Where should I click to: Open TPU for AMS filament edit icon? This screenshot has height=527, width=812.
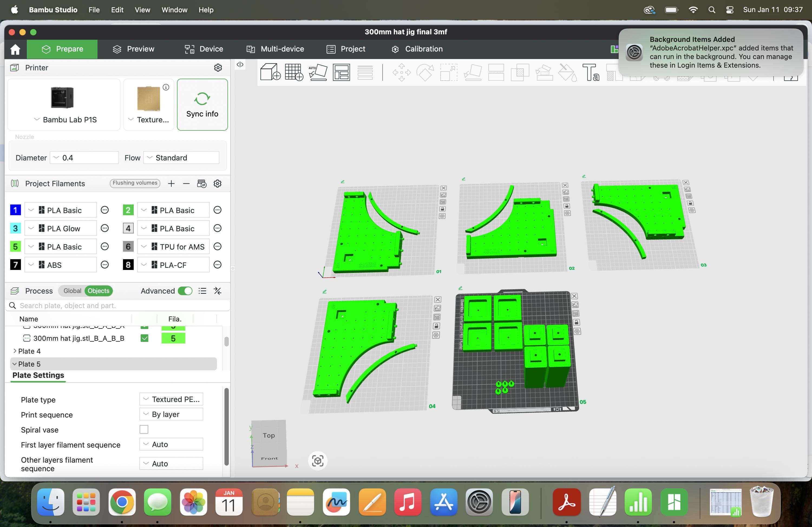(x=217, y=247)
